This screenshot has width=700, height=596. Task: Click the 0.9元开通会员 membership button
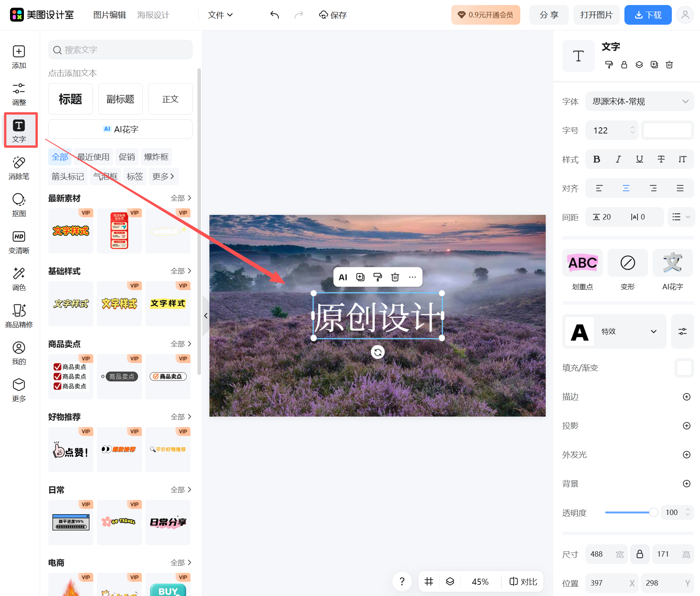(x=486, y=15)
